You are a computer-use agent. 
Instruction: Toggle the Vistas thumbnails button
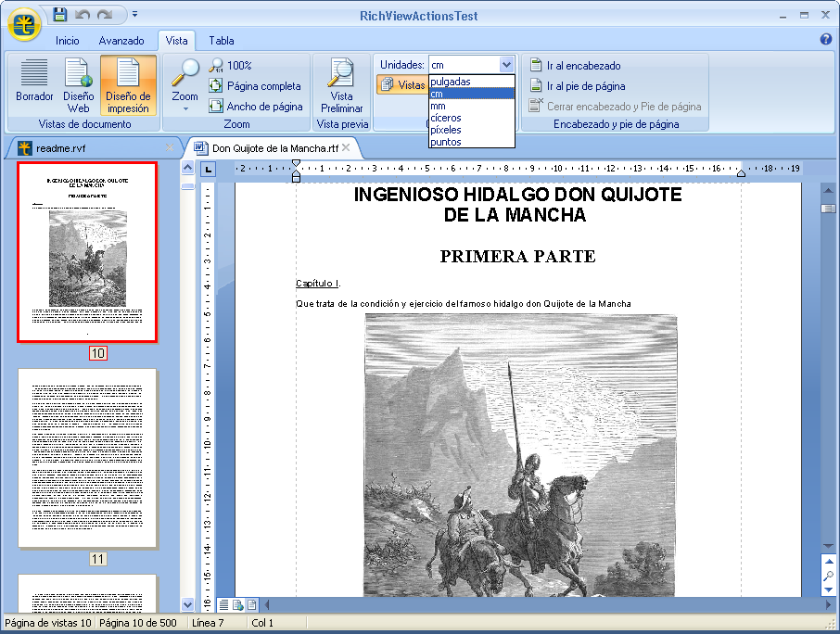click(401, 84)
